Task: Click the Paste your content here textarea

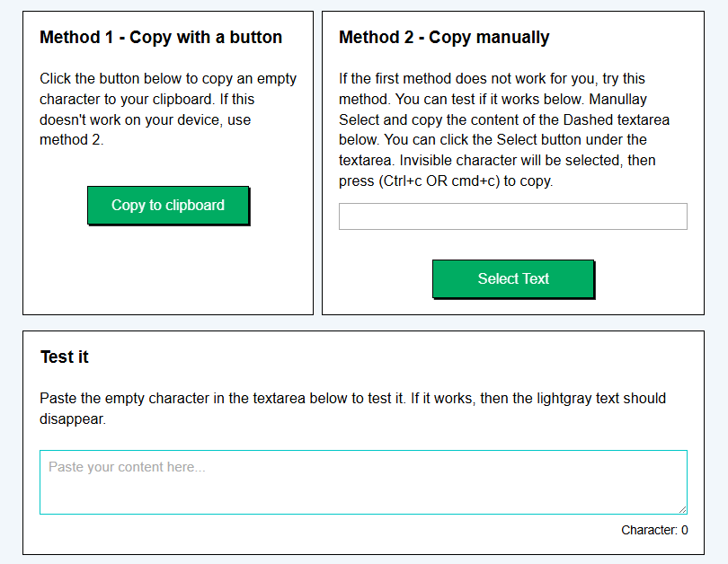Action: point(362,481)
